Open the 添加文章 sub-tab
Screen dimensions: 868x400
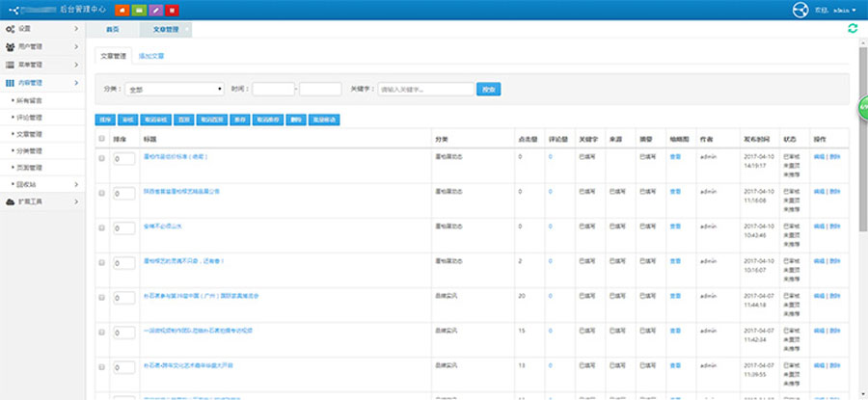pos(150,57)
